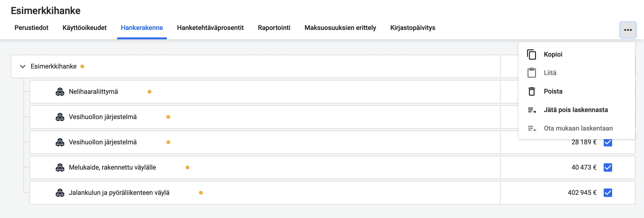Screen dimensions: 644x218
Task: Click the Poista trash icon
Action: point(532,91)
